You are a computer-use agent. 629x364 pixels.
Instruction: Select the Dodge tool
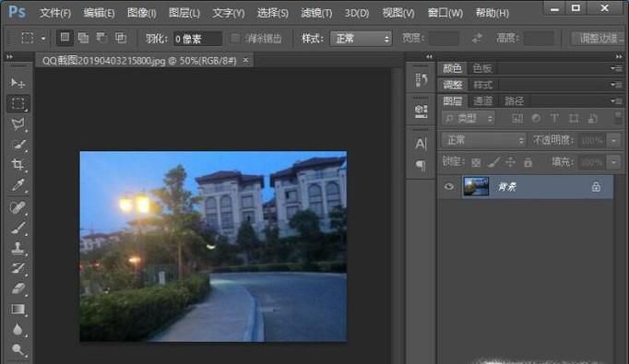click(x=18, y=349)
